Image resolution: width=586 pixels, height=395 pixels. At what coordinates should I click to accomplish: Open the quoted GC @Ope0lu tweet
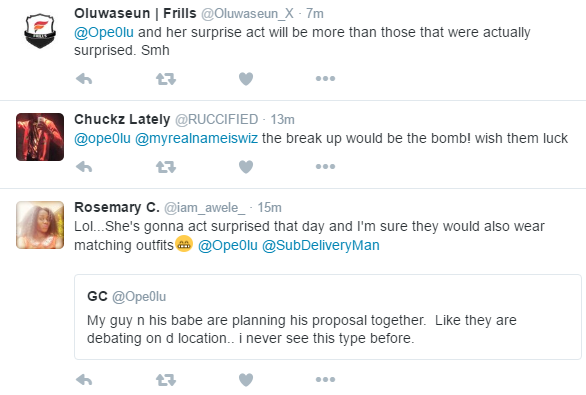pyautogui.click(x=328, y=317)
